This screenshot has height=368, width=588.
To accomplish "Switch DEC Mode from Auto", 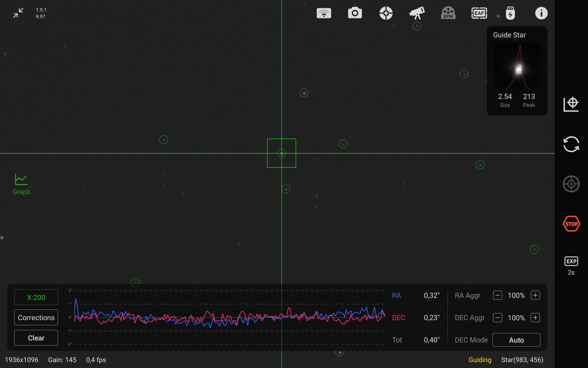I will pos(516,340).
